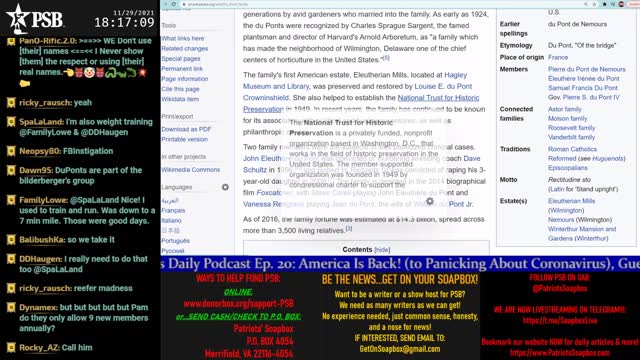Open the 'Molson family' link
Viewport: 640px width, 360px height.
pos(567,118)
